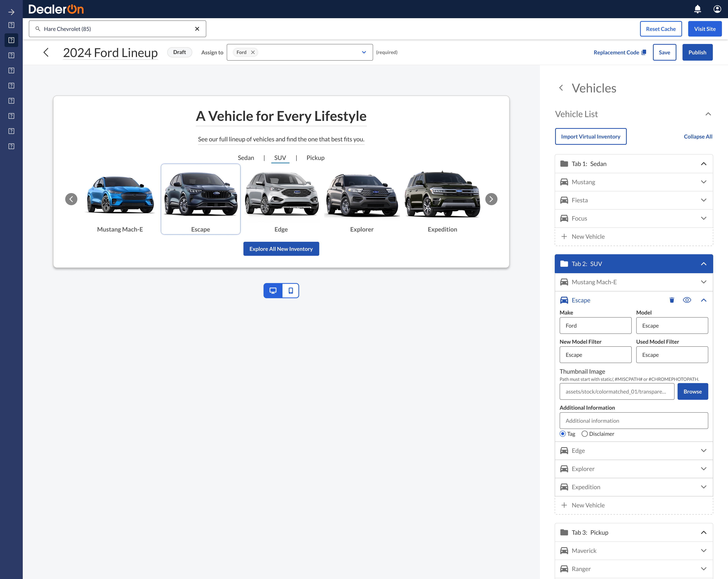Switch preview to Sedan tab
The image size is (728, 579).
click(x=246, y=158)
